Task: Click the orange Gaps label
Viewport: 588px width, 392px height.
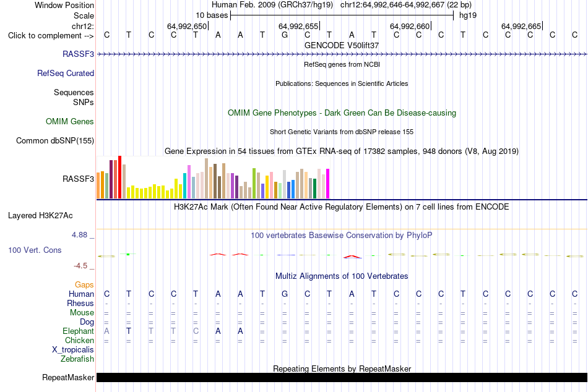Action: click(x=84, y=285)
